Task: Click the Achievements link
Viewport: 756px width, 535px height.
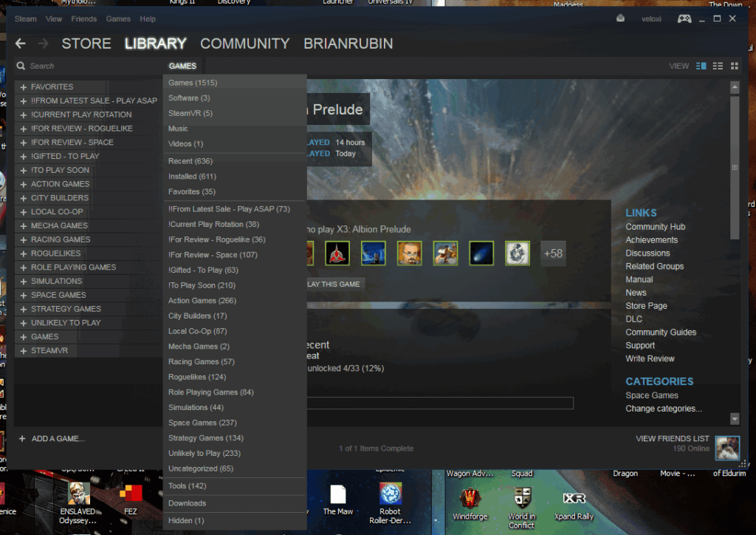Action: 651,240
